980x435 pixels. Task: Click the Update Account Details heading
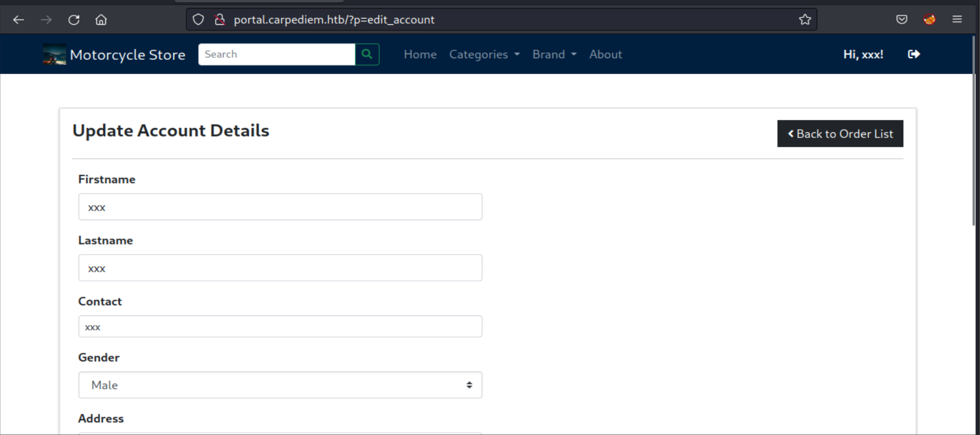[171, 130]
